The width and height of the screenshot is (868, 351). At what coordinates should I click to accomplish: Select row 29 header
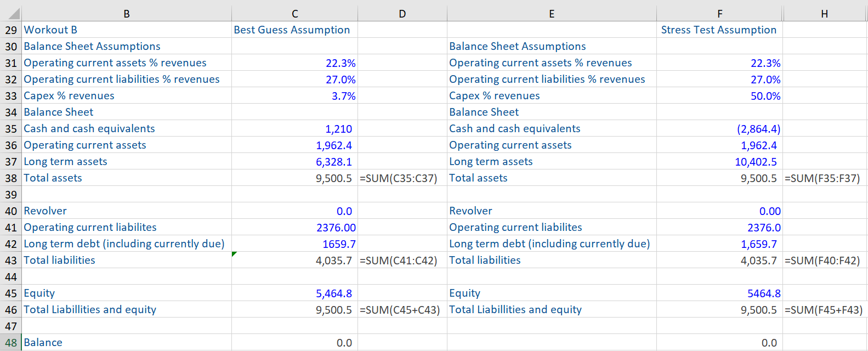point(11,30)
